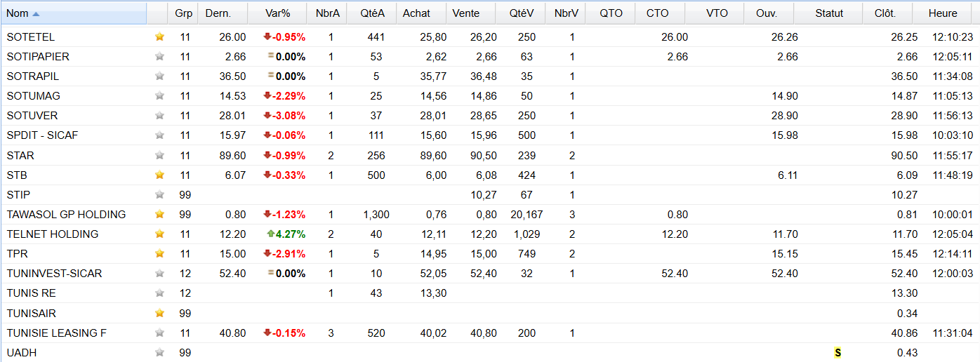Click the UADH grey star icon
The height and width of the screenshot is (362, 980).
159,352
